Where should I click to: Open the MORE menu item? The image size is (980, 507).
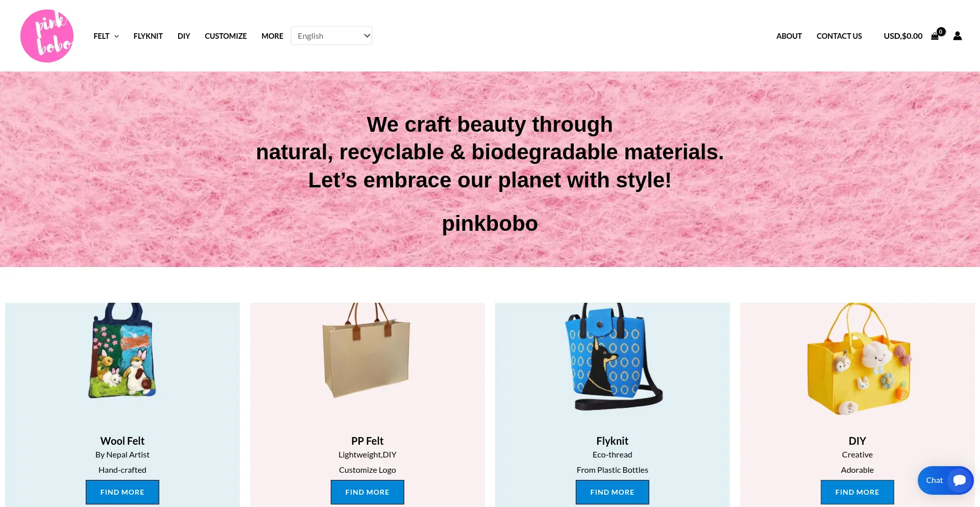click(272, 36)
